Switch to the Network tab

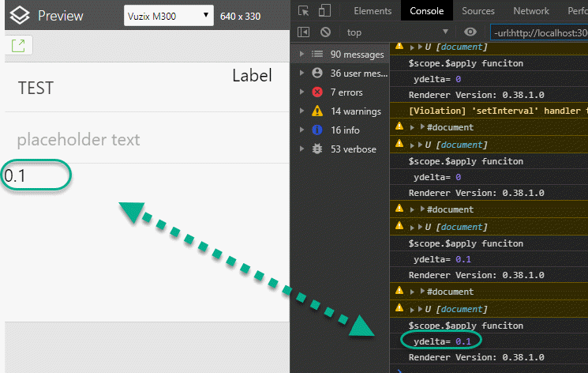[531, 11]
